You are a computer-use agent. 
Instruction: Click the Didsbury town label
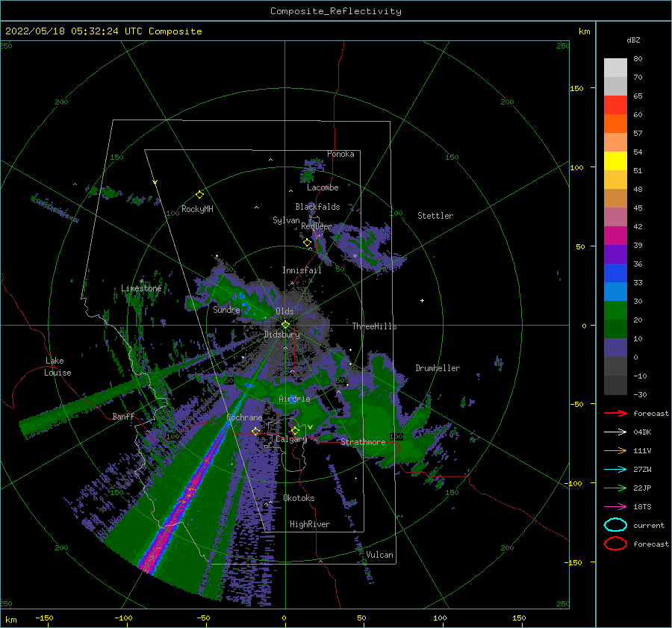[x=281, y=335]
